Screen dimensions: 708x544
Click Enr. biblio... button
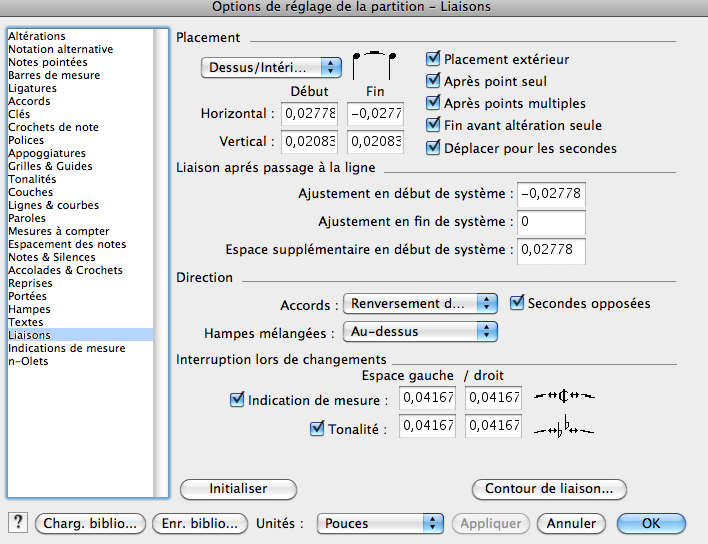200,523
